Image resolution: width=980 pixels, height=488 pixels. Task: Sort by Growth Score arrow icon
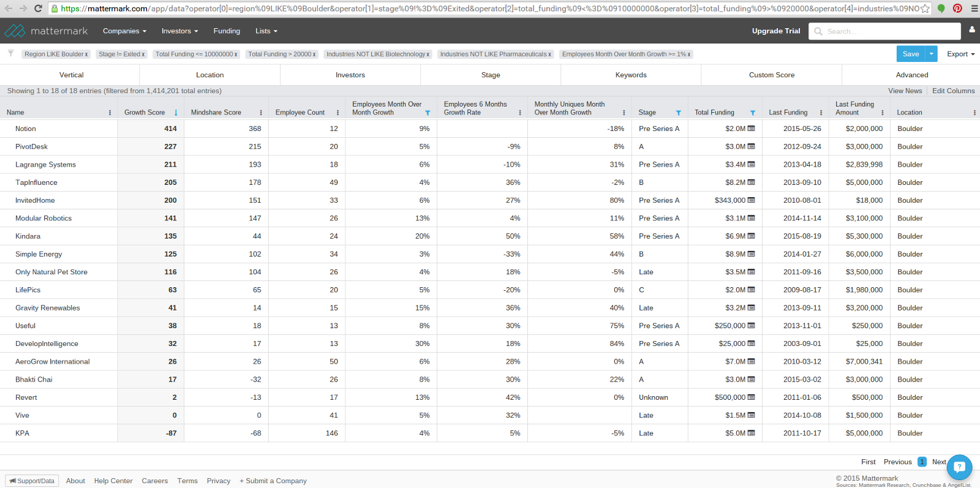tap(176, 113)
